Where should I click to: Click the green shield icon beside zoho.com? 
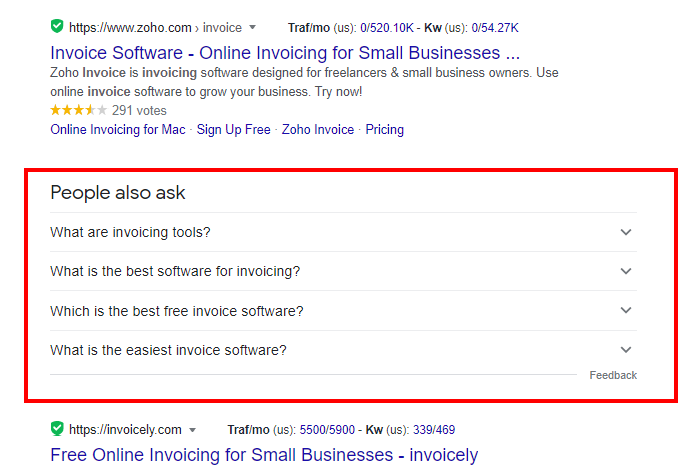pyautogui.click(x=57, y=26)
